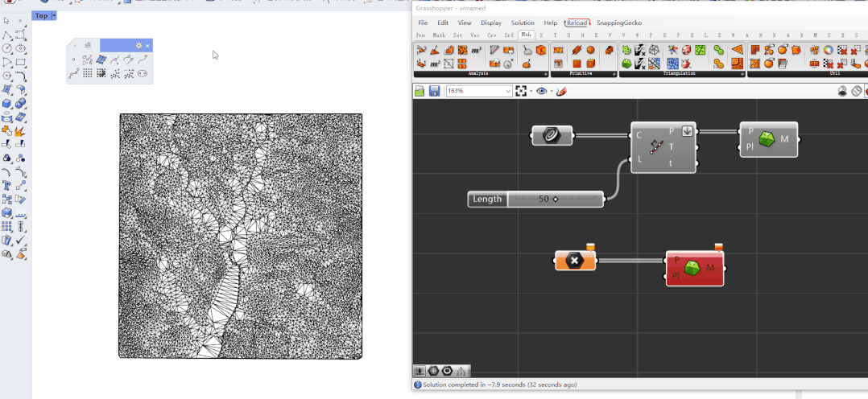Image resolution: width=868 pixels, height=399 pixels.
Task: Toggle the XYZ widget at canvas bottom
Action: (x=462, y=371)
